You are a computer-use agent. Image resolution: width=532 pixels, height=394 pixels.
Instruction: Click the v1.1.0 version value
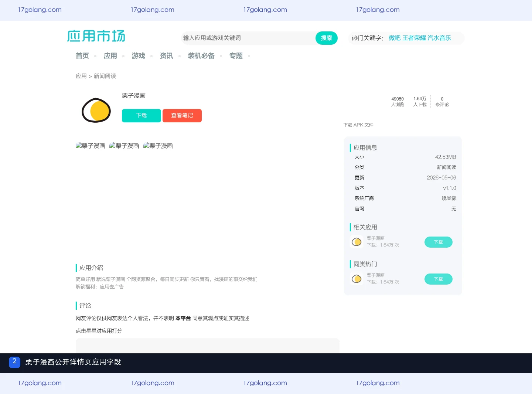point(450,188)
